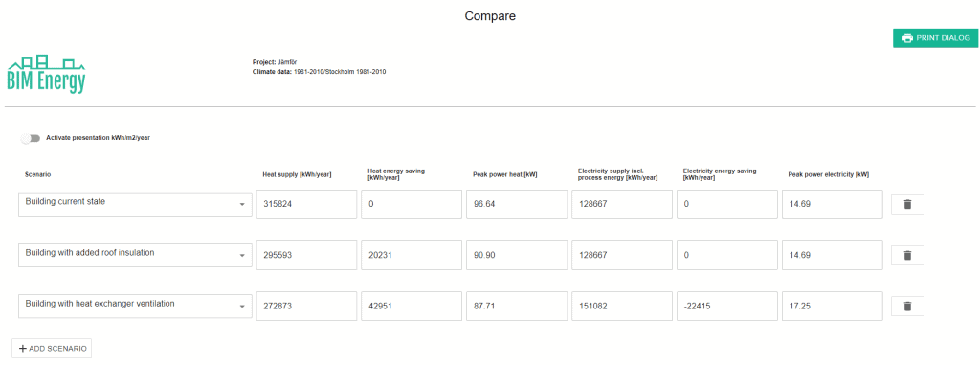Expand the Building current state dropdown
Viewport: 980px width, 365px height.
point(135,204)
